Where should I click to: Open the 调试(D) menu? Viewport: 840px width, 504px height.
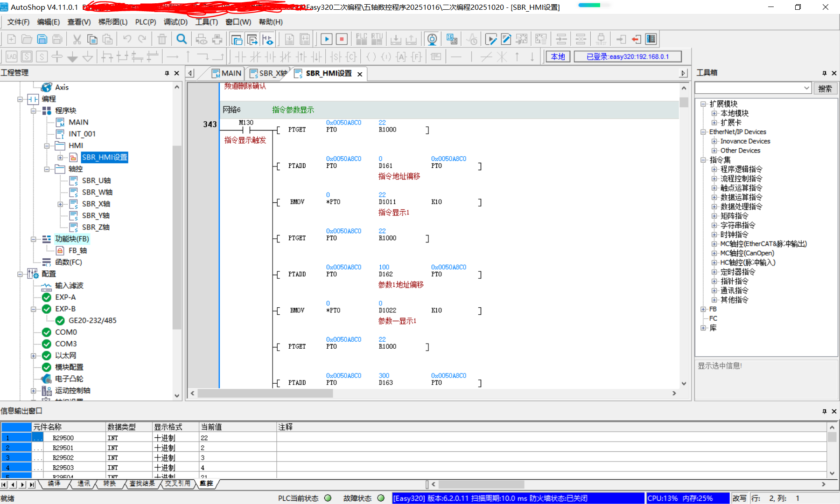(x=175, y=22)
